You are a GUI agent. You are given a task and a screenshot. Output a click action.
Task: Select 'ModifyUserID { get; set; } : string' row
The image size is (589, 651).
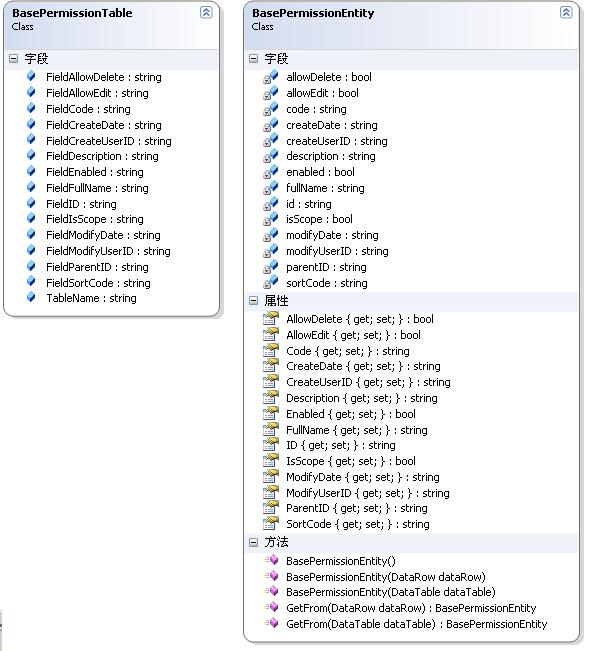[368, 493]
